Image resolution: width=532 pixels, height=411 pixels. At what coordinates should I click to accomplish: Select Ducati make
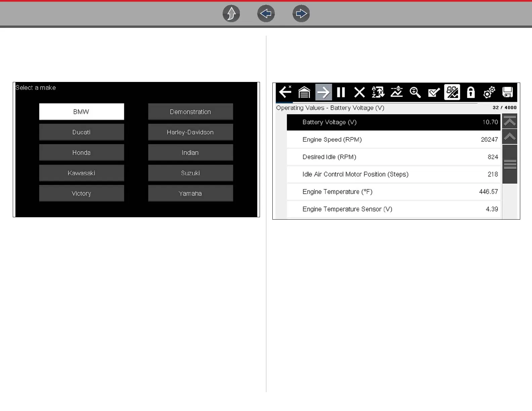[x=82, y=132]
